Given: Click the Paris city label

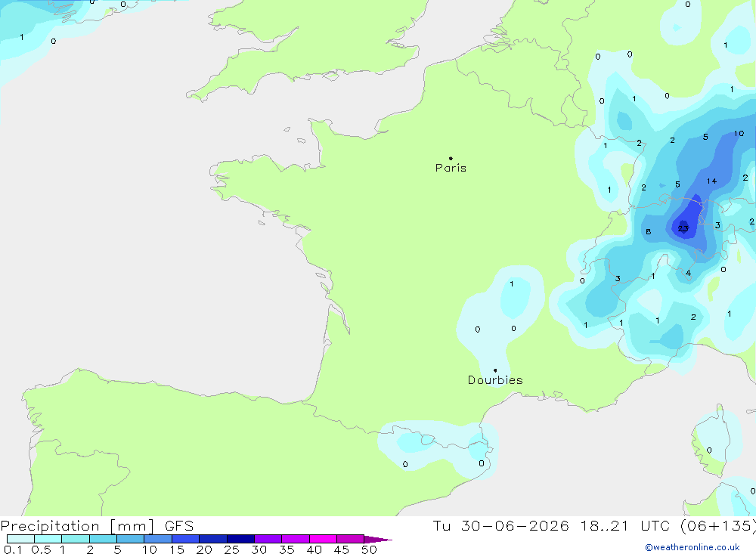Looking at the screenshot, I should tap(451, 168).
